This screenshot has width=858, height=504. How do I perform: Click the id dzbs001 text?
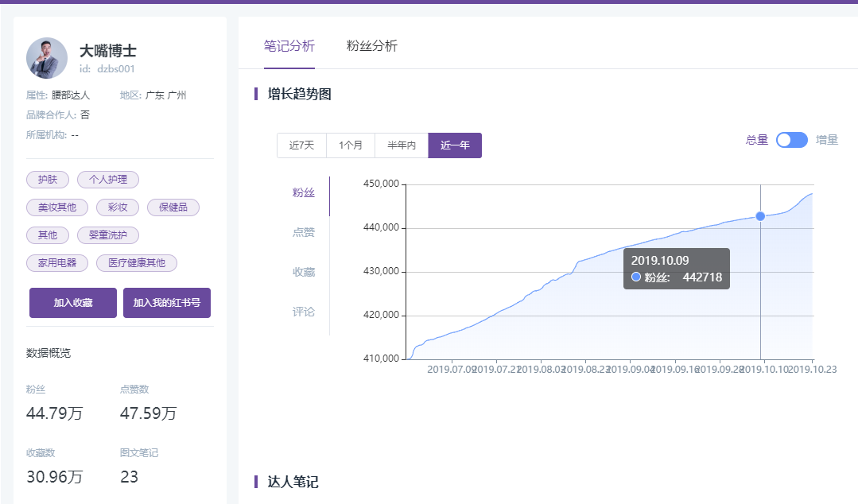107,69
